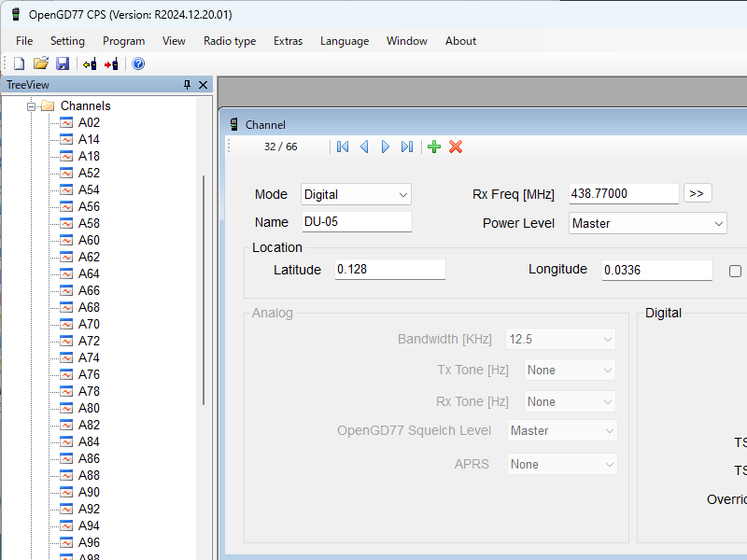Click the >> button beside Rx Freq
Viewport: 747px width, 560px height.
click(x=697, y=193)
